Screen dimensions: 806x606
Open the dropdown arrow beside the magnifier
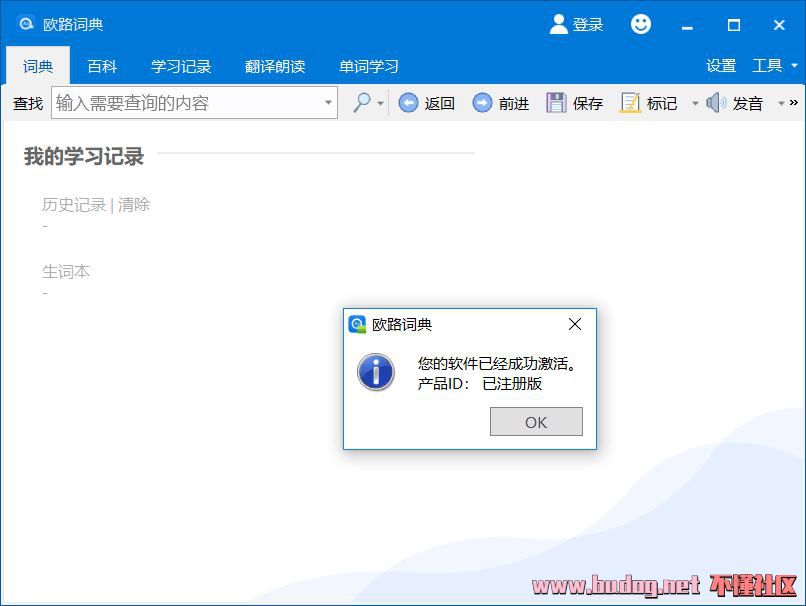click(x=381, y=104)
